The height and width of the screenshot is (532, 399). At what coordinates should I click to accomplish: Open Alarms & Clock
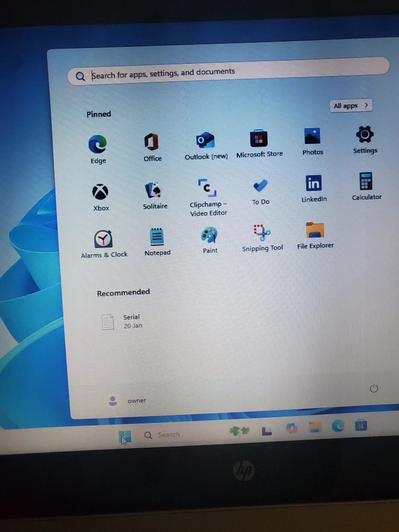pos(104,244)
